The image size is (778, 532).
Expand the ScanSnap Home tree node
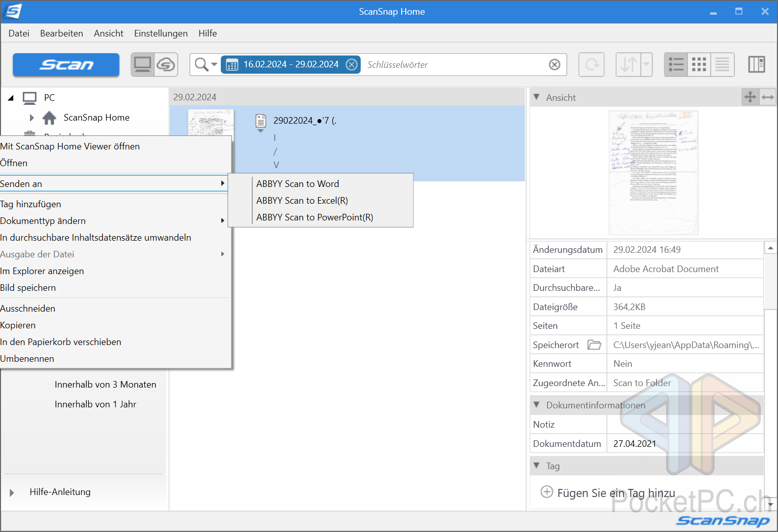tap(31, 118)
